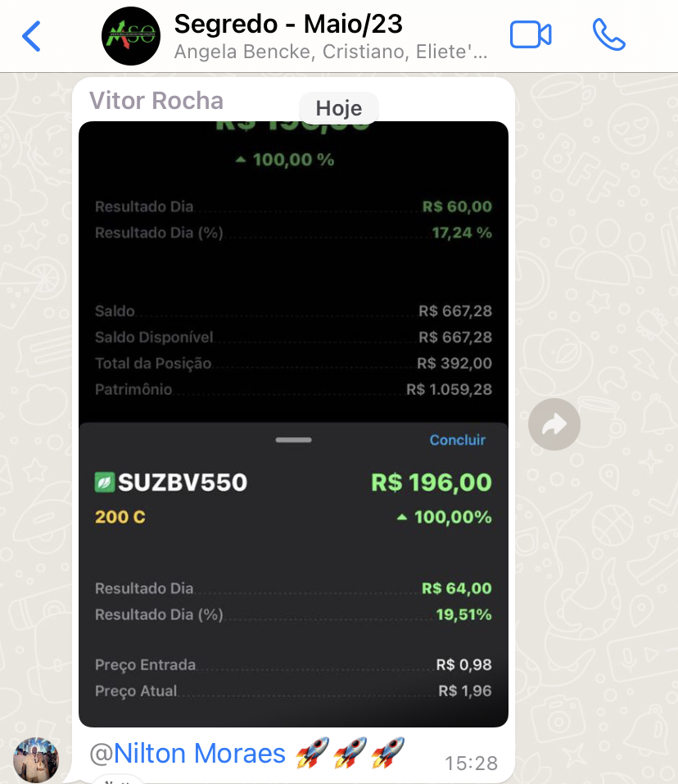This screenshot has width=678, height=784.
Task: Start a video call with the group
Action: pos(531,35)
